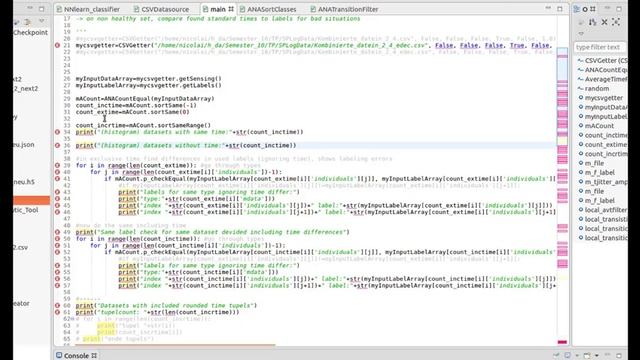Maximize the Outline panel
The width and height of the screenshot is (640, 360).
(x=619, y=9)
